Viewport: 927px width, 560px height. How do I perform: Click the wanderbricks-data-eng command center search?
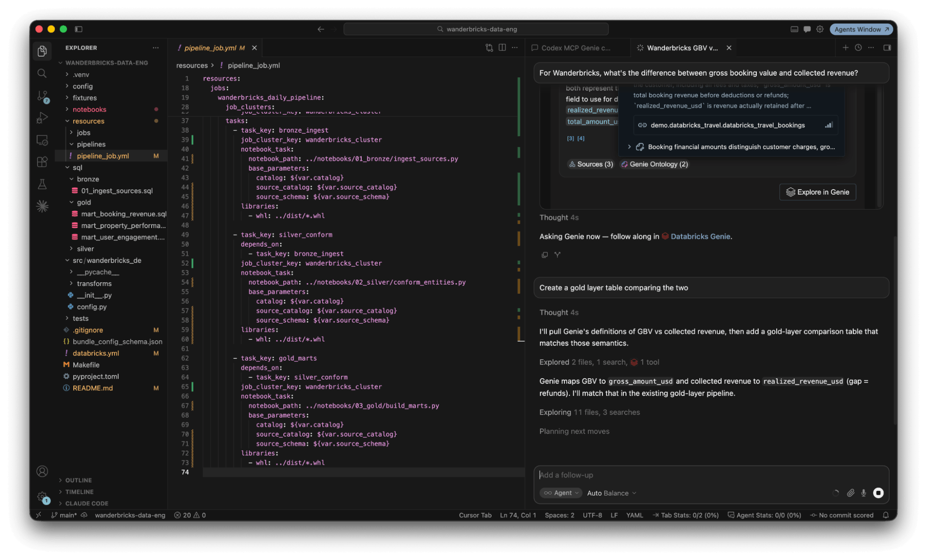(476, 29)
